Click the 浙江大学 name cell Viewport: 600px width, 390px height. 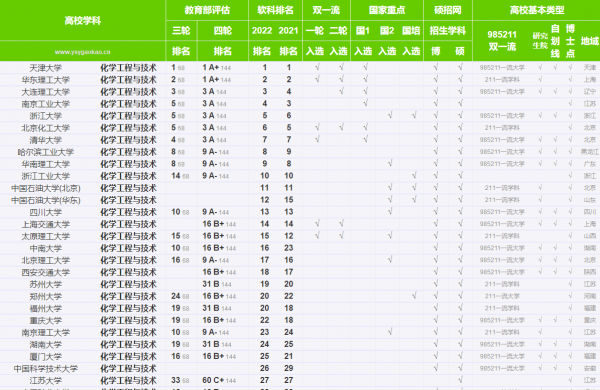46,116
